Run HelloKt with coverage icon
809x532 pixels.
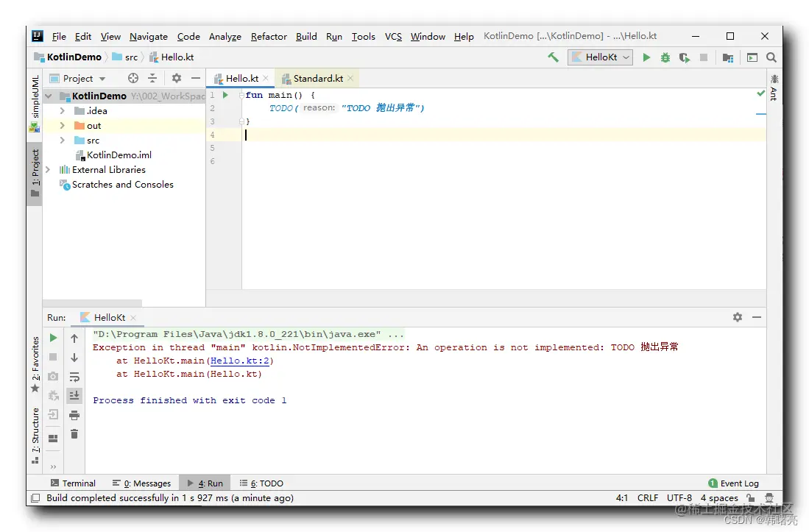[x=685, y=57]
